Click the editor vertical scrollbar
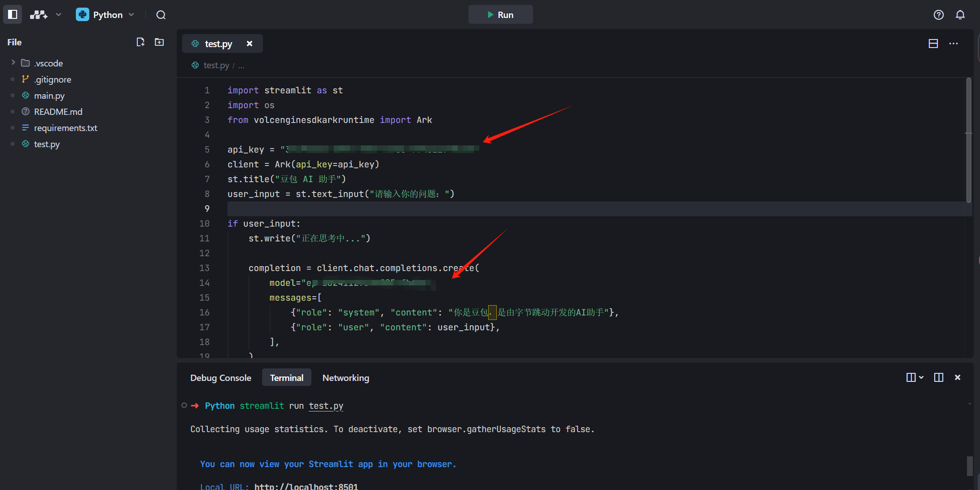980x490 pixels. (x=968, y=139)
